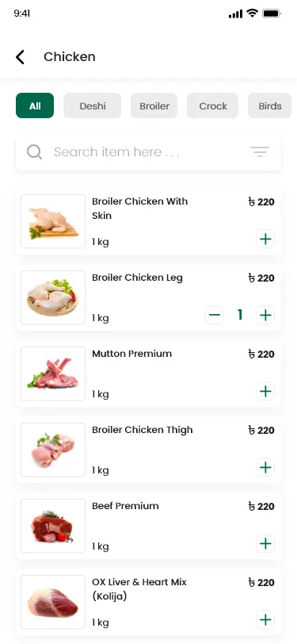Decrease Broiler Chicken Leg quantity with minus
This screenshot has width=297, height=644.
coord(215,315)
